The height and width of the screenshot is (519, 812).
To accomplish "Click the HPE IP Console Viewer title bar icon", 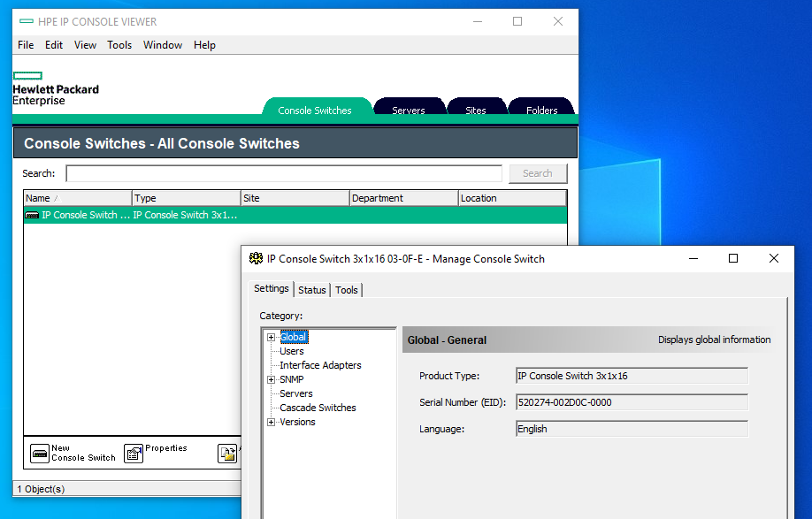I will click(x=27, y=21).
